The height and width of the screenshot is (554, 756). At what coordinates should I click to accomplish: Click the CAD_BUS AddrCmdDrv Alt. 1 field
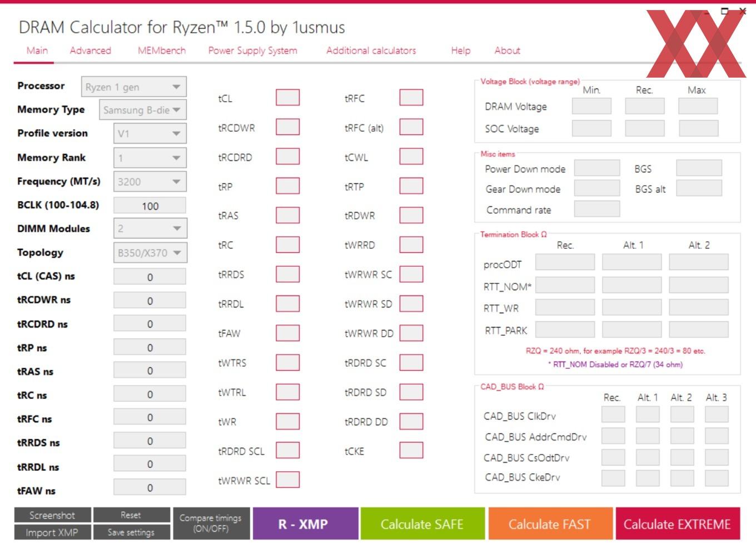tap(648, 436)
